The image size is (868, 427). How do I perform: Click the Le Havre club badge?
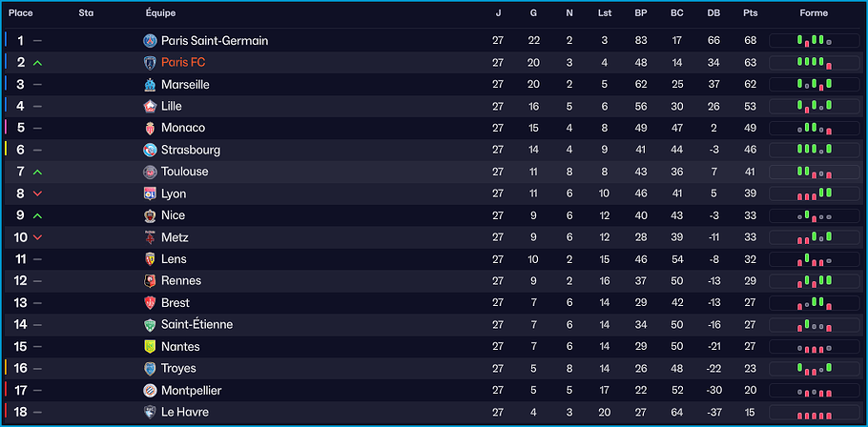point(150,413)
